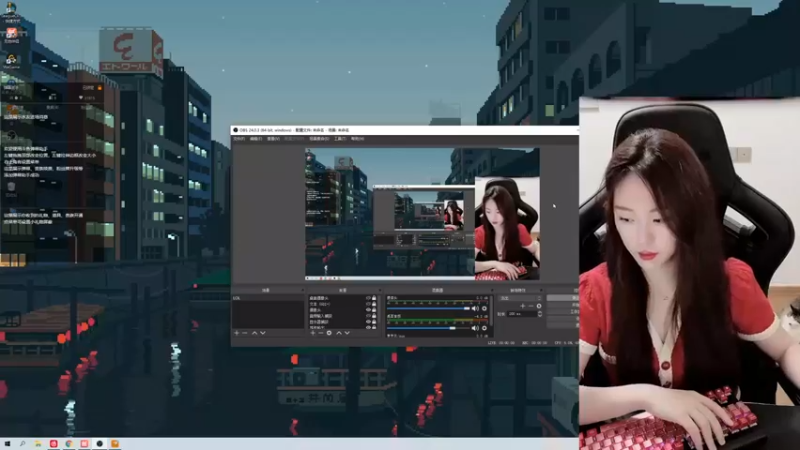
Task: Toggle visibility eye of the top source
Action: click(368, 298)
